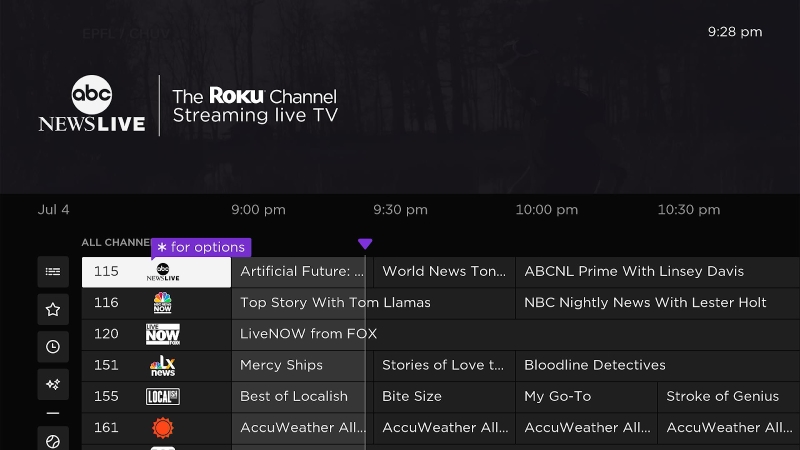
Task: Select 'Stories of Love t...' program
Action: (x=444, y=365)
